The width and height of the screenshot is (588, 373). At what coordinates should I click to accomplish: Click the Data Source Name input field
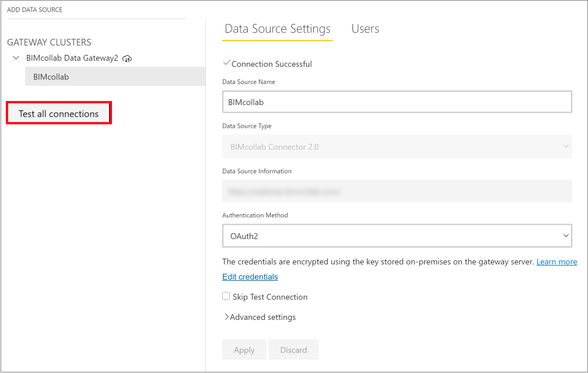point(397,102)
